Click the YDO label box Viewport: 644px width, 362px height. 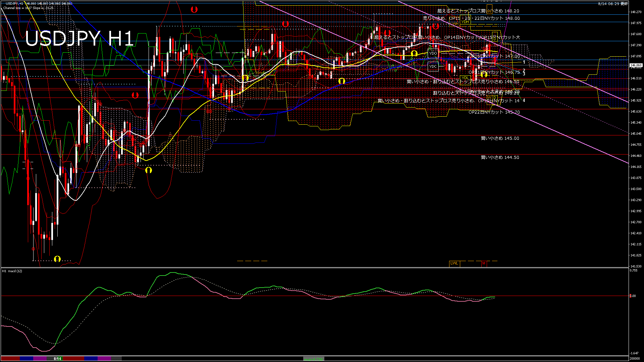click(x=433, y=53)
